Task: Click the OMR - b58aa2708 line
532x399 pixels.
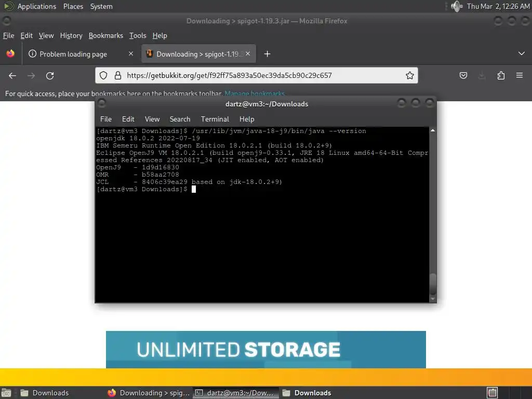Action: [x=137, y=175]
